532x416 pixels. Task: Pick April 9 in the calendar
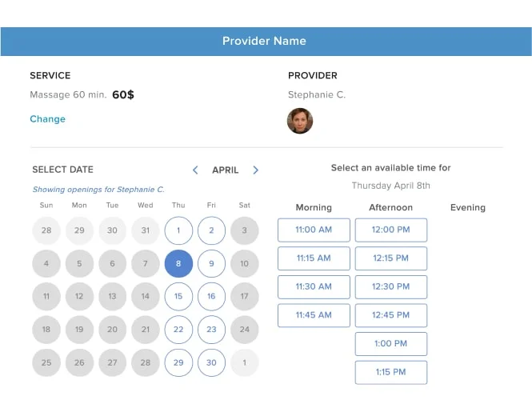(211, 264)
